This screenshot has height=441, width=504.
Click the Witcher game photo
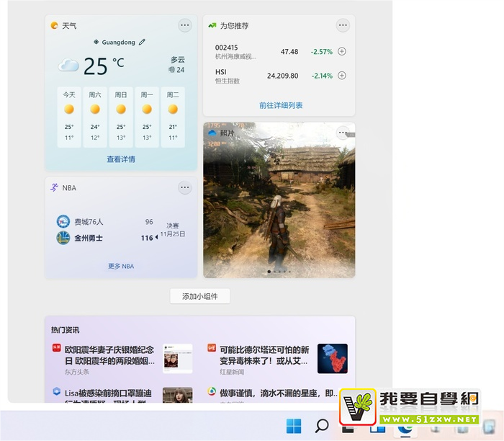279,200
